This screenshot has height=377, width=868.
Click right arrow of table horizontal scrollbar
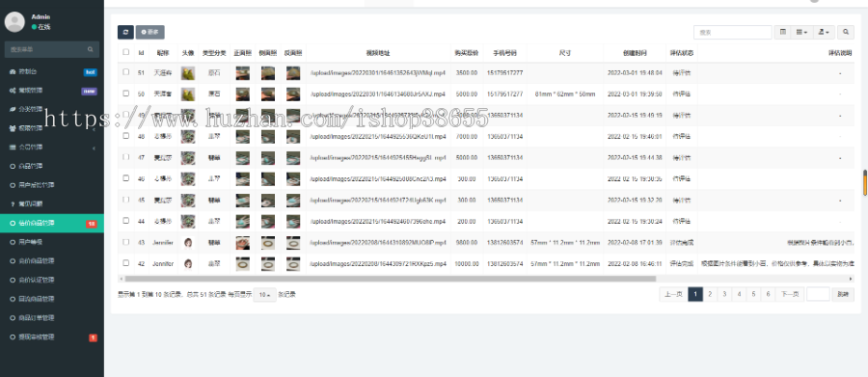852,279
